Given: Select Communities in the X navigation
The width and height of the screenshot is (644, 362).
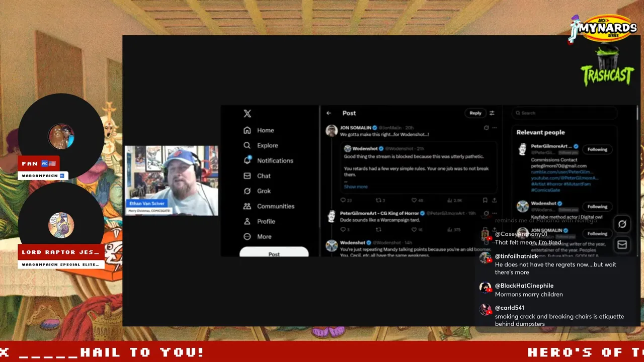Looking at the screenshot, I should (276, 206).
